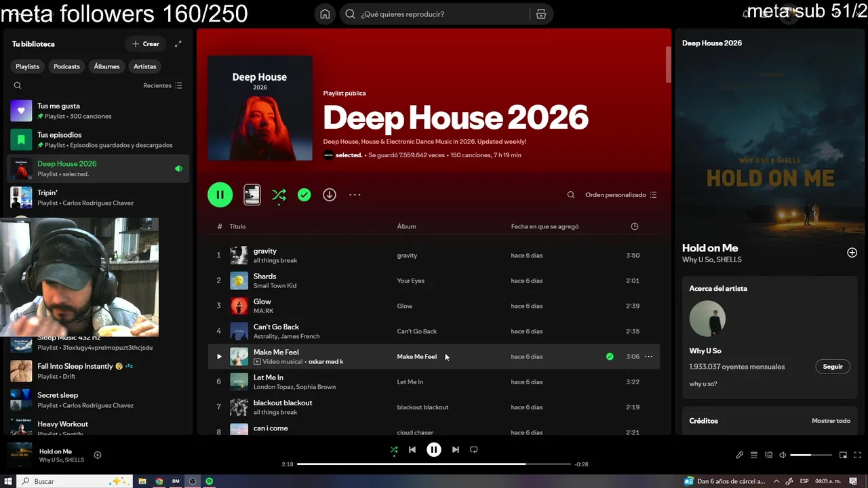Open the Browse icon in search bar
Image resolution: width=868 pixels, height=488 pixels.
point(540,14)
